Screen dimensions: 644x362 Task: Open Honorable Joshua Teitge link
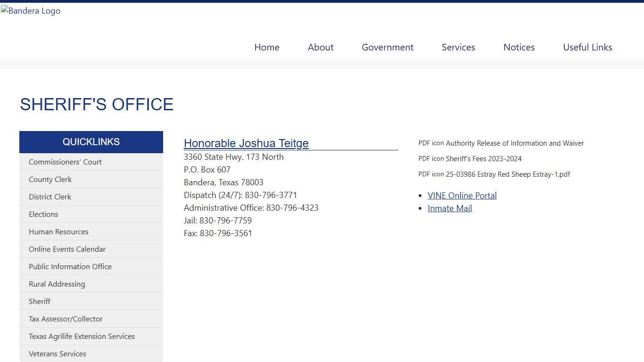[246, 143]
